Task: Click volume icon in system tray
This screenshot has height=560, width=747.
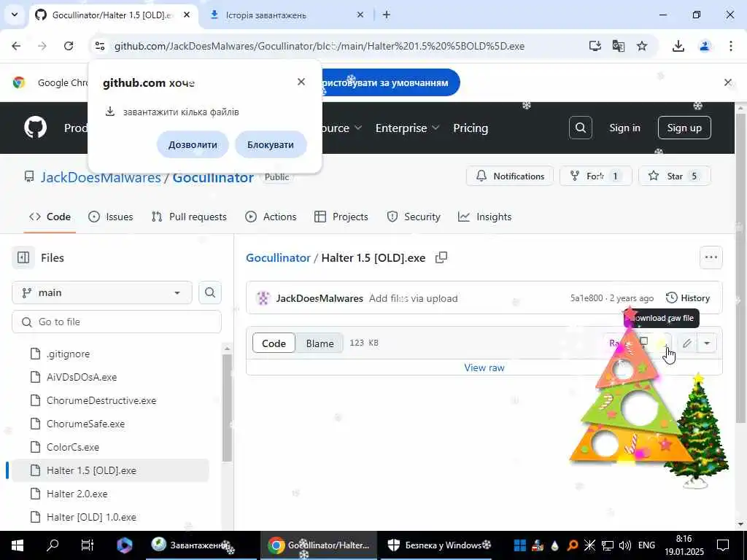Action: coord(624,545)
